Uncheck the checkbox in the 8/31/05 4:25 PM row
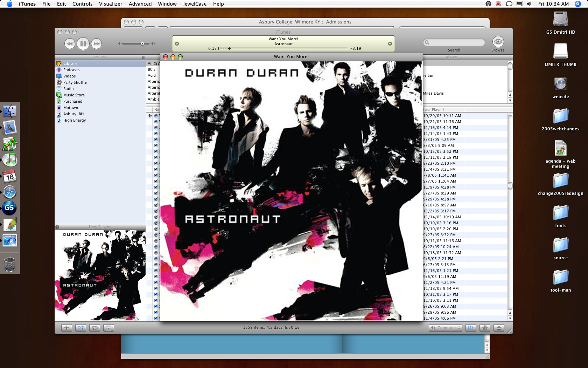The image size is (588, 368). coord(156,139)
